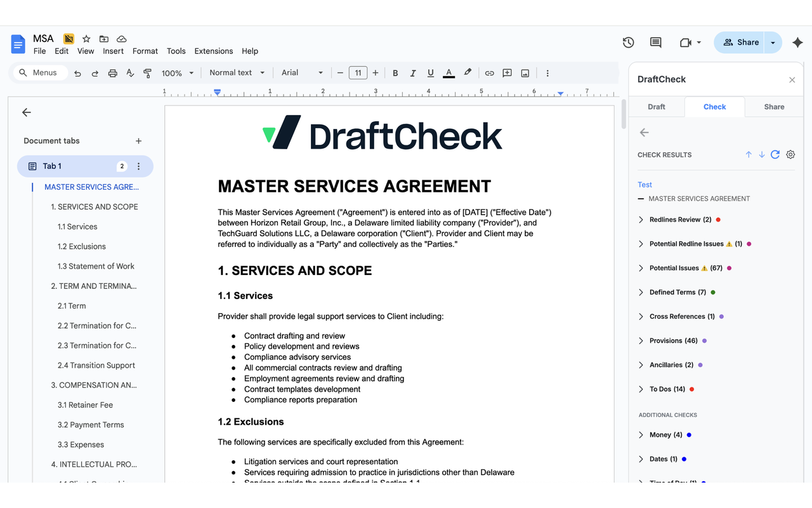Open the Arial font dropdown
Viewport: 812px width, 508px height.
tap(303, 73)
